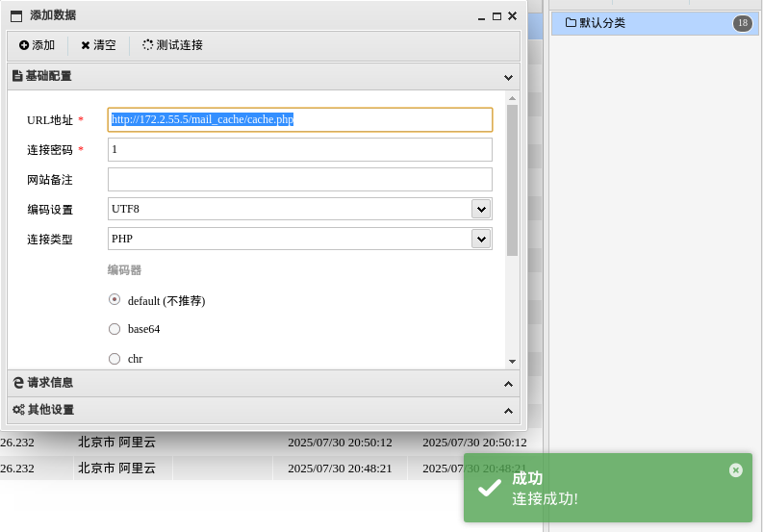Click the 基础配置 section header

[264, 76]
